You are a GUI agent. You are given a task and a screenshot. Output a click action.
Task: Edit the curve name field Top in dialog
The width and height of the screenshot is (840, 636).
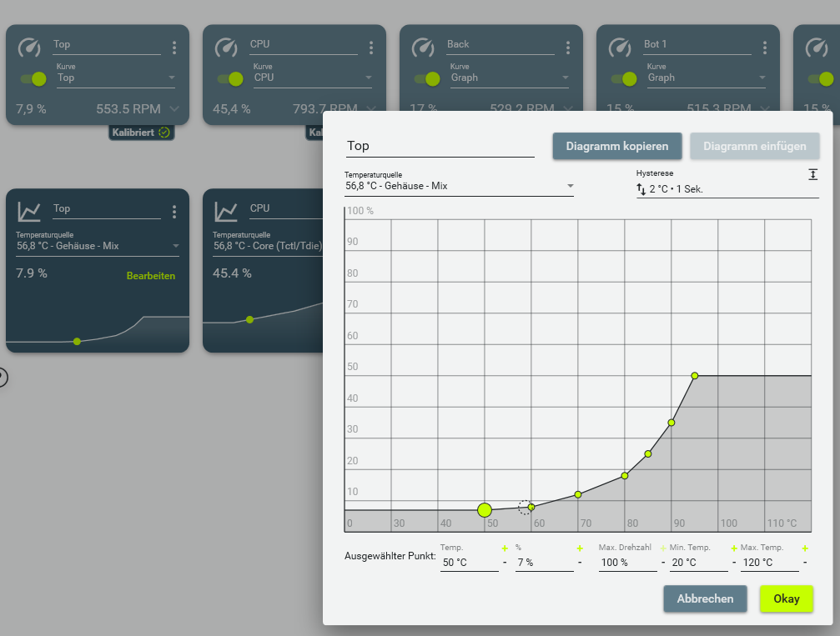[x=440, y=146]
